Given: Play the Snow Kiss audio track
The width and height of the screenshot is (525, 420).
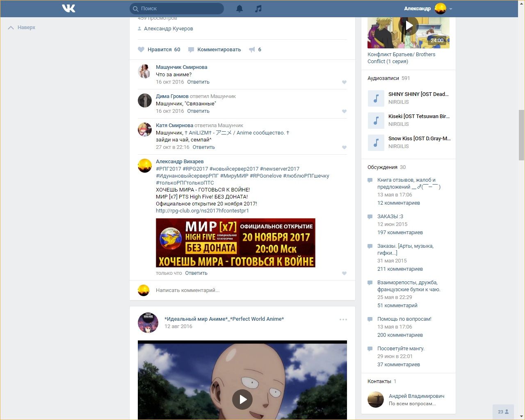Looking at the screenshot, I should coord(376,142).
